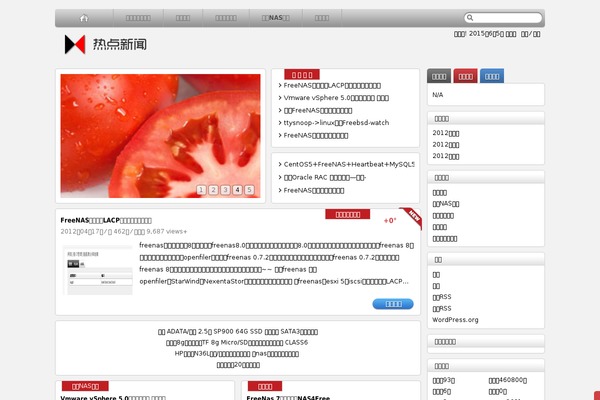
Task: Open the Vmware vSphere 5.0 article link
Action: [x=336, y=98]
